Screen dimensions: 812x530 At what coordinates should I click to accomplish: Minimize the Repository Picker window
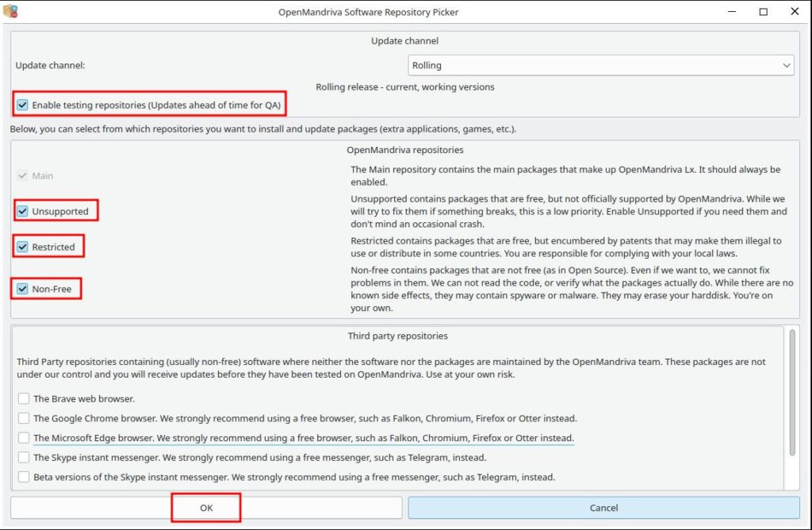point(732,11)
